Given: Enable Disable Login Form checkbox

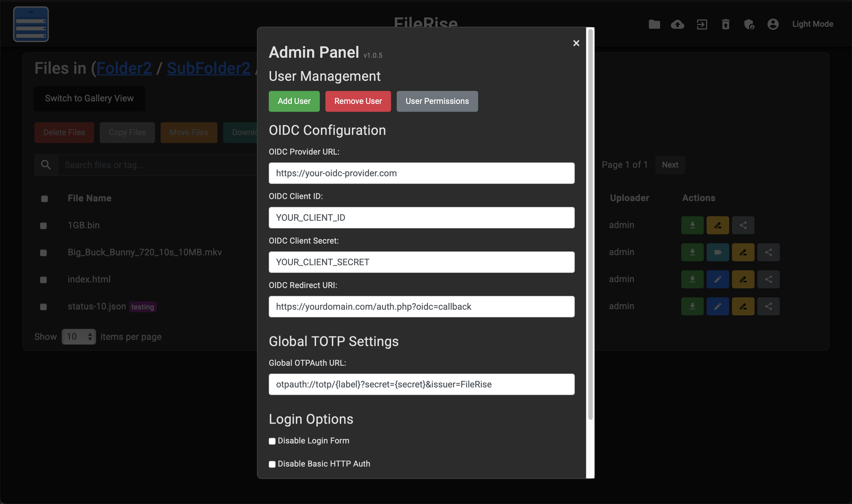Looking at the screenshot, I should (x=272, y=441).
